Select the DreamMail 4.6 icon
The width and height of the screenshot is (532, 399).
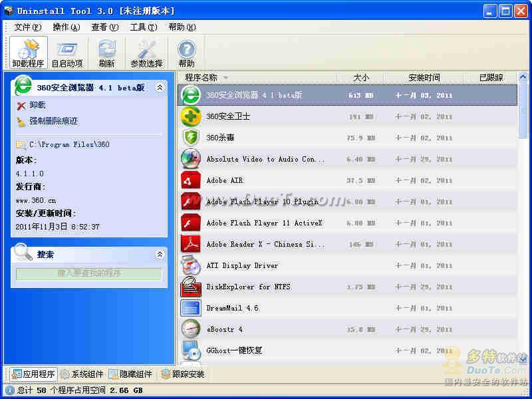click(x=191, y=308)
